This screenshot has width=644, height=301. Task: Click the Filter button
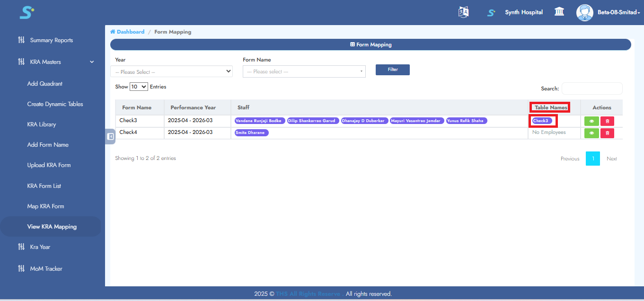point(392,70)
